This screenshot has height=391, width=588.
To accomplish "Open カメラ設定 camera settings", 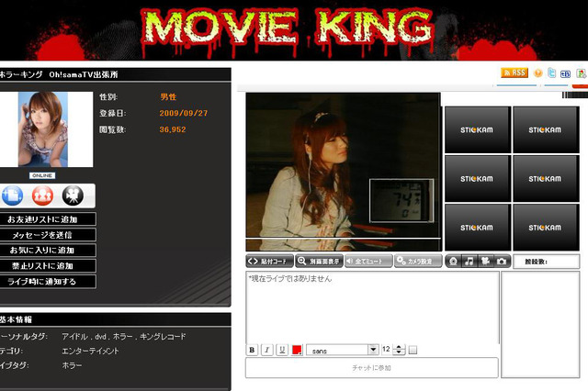I will [x=418, y=261].
